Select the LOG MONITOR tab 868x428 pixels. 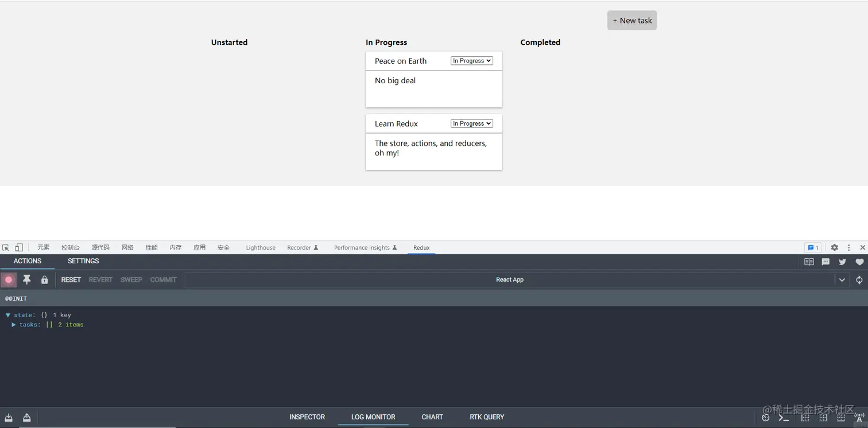click(373, 417)
